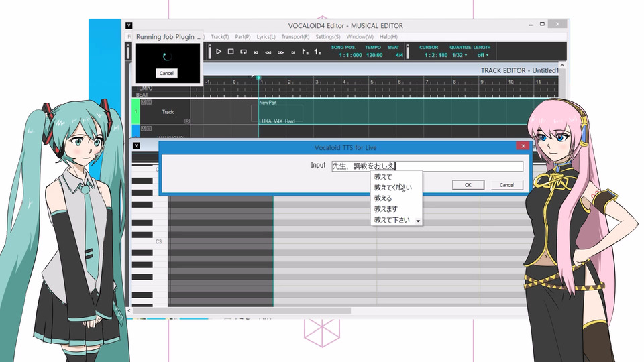Click the grip handle before the CURSOR display

coord(407,52)
